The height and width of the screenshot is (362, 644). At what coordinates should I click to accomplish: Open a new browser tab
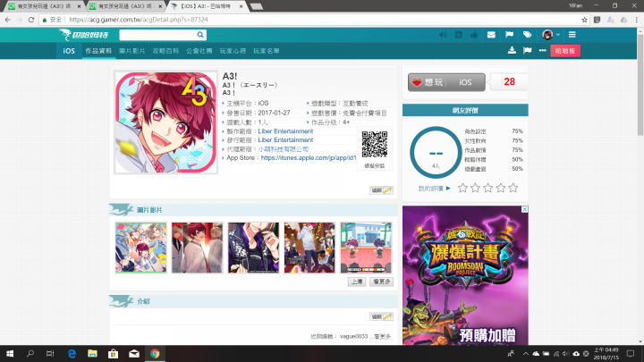[x=257, y=6]
